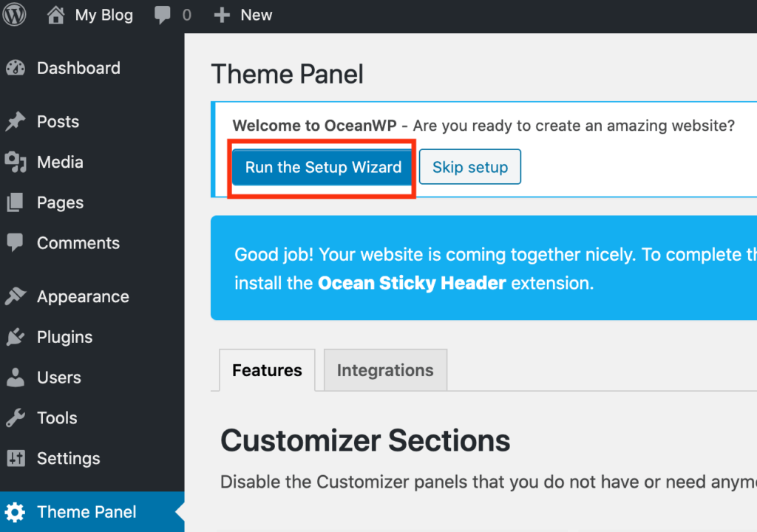
Task: Open the home icon for My Blog
Action: (x=55, y=15)
